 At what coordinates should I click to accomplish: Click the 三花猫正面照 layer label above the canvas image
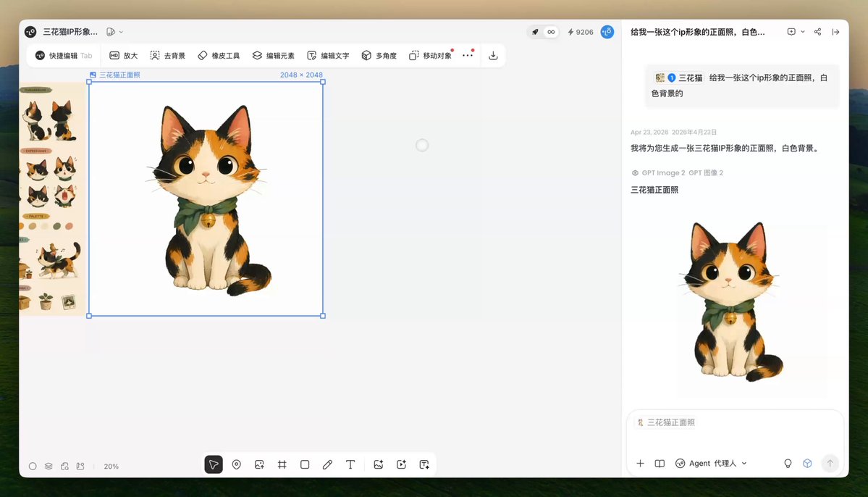[x=115, y=75]
